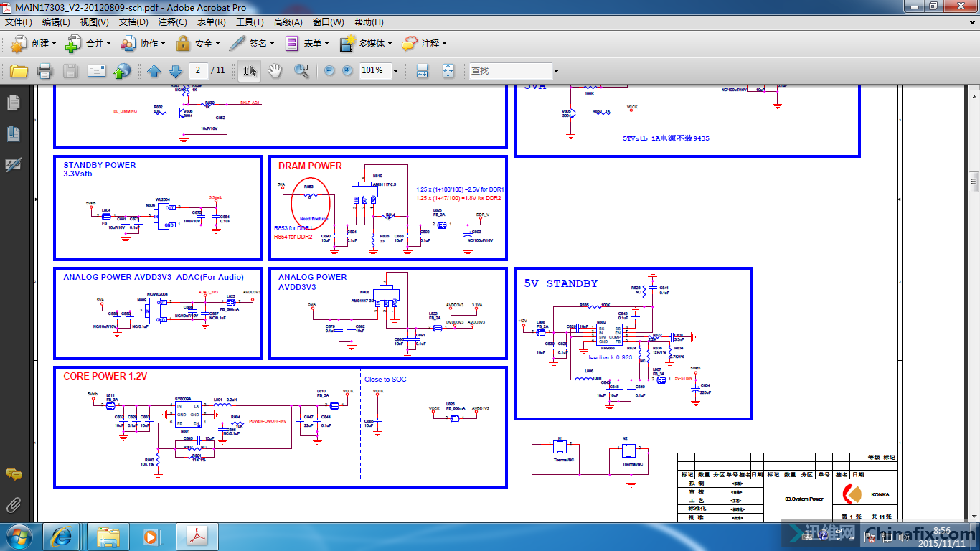This screenshot has height=551, width=980.
Task: Open the 注释 (Comment) toolbar menu
Action: [x=424, y=44]
